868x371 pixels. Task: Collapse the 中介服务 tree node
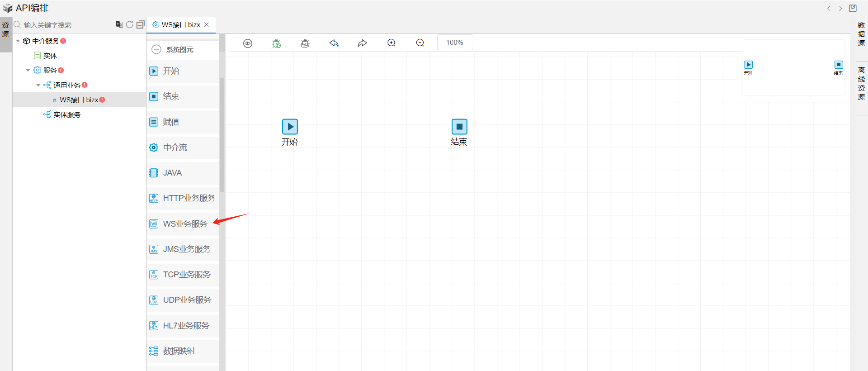[x=18, y=41]
